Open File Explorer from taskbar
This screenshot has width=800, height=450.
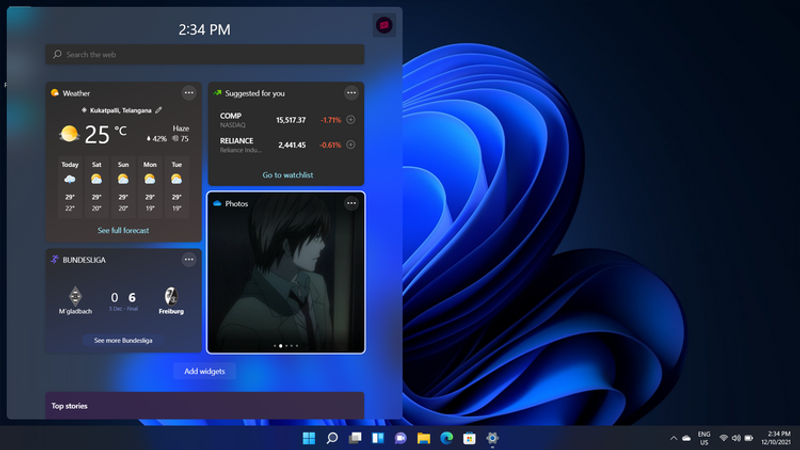pos(423,438)
